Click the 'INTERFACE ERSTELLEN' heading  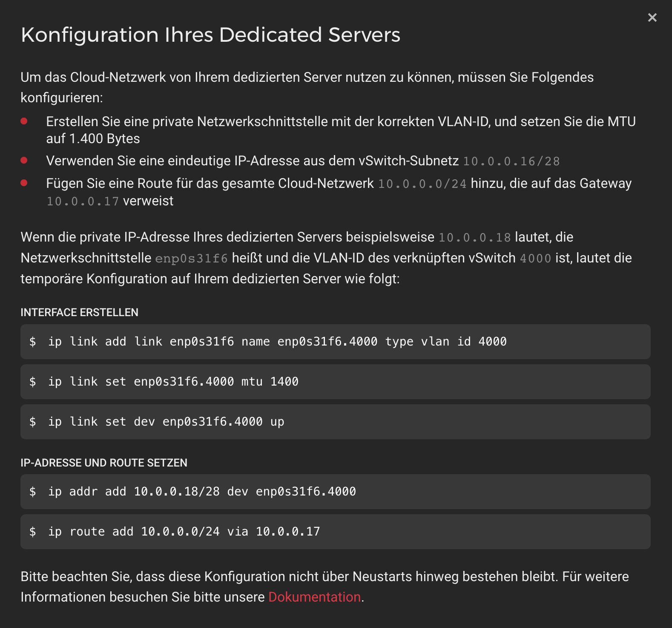(x=79, y=312)
